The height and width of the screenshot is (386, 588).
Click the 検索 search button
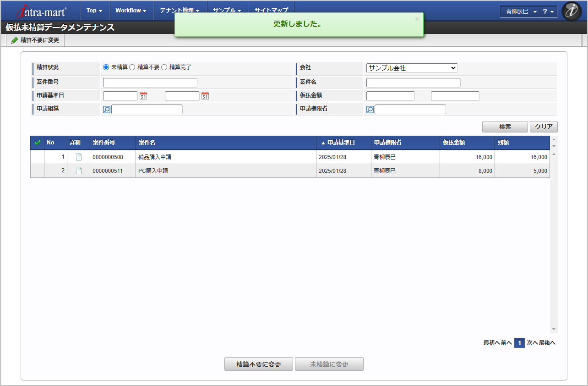click(x=505, y=127)
